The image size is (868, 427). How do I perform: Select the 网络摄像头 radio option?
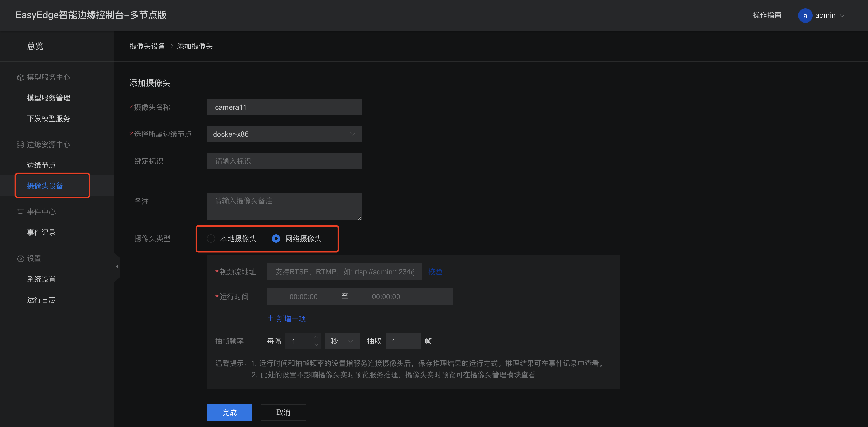(x=276, y=239)
